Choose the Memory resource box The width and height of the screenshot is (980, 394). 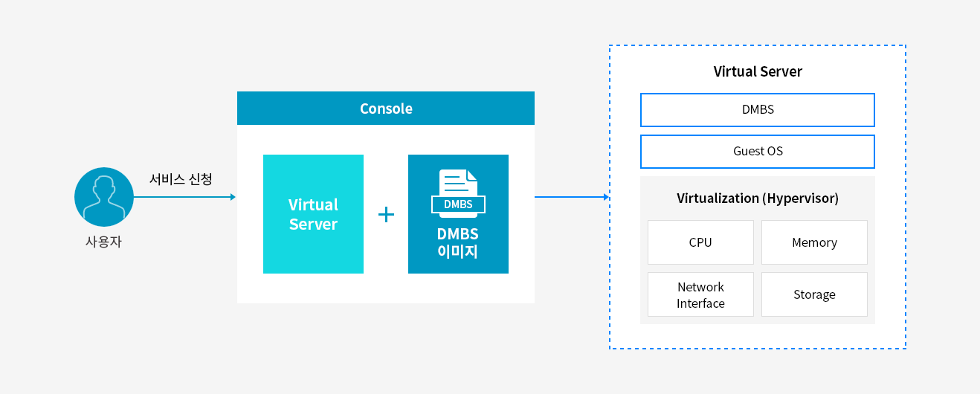[814, 242]
